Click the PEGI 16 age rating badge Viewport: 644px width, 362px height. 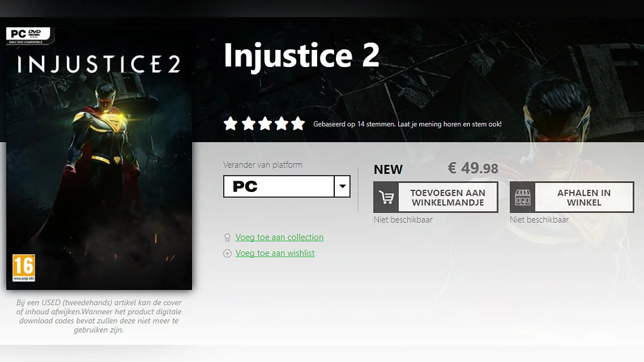23,268
